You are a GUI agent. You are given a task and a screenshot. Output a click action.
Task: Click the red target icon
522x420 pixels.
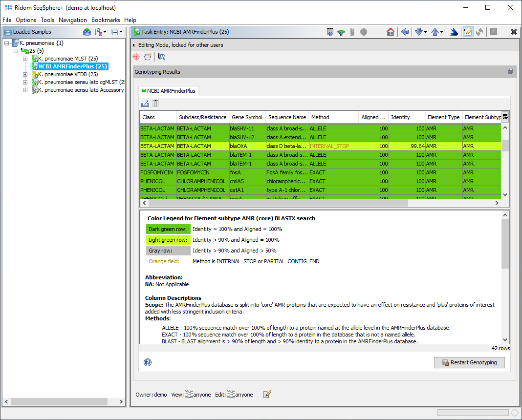pos(137,57)
